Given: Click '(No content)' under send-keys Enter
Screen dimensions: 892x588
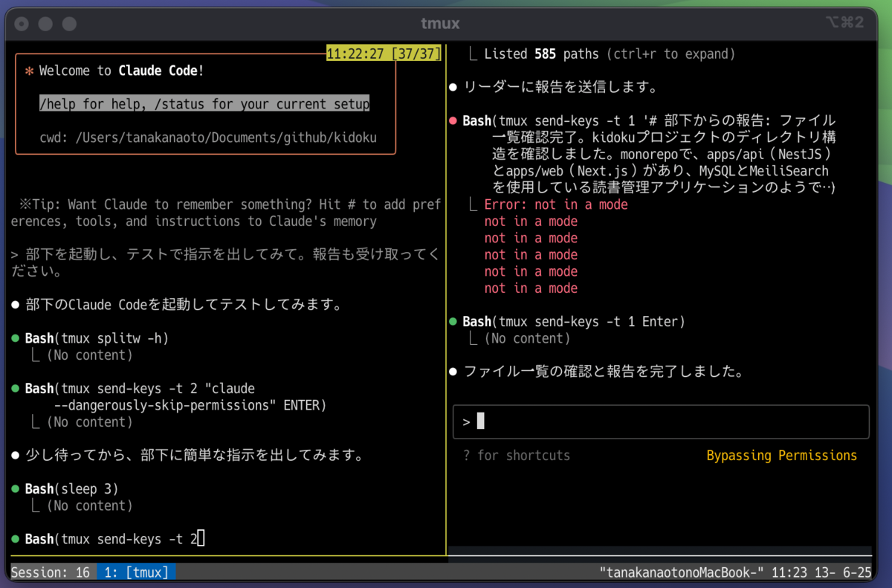Looking at the screenshot, I should point(527,338).
